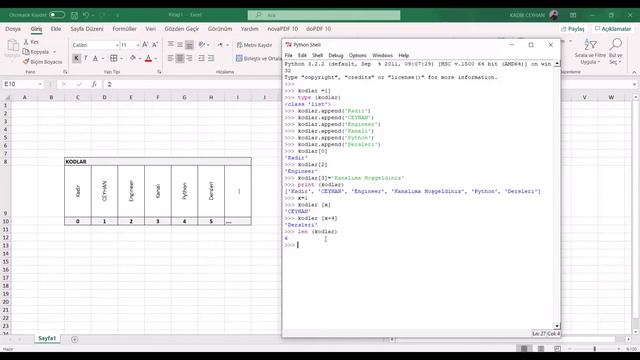This screenshot has width=640, height=360.
Task: Expand the font color dropdown arrow
Action: point(156,59)
